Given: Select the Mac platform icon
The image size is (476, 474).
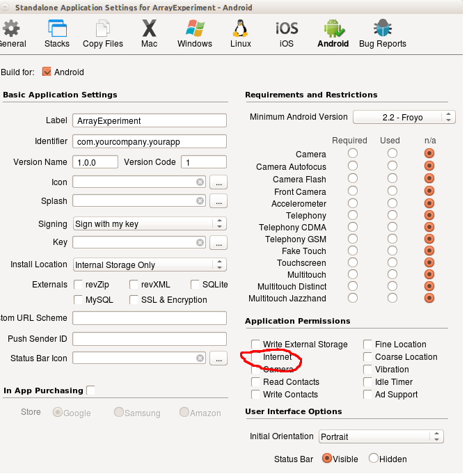Looking at the screenshot, I should click(149, 33).
